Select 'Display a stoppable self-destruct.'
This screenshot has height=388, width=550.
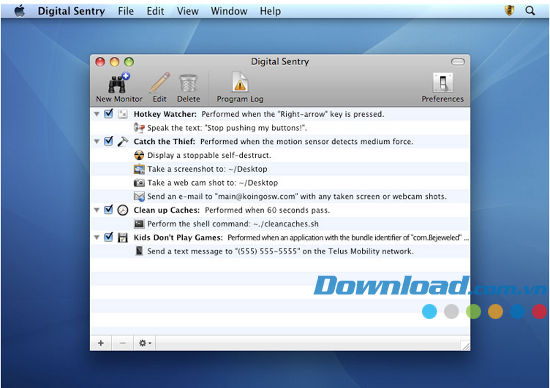[x=209, y=155]
